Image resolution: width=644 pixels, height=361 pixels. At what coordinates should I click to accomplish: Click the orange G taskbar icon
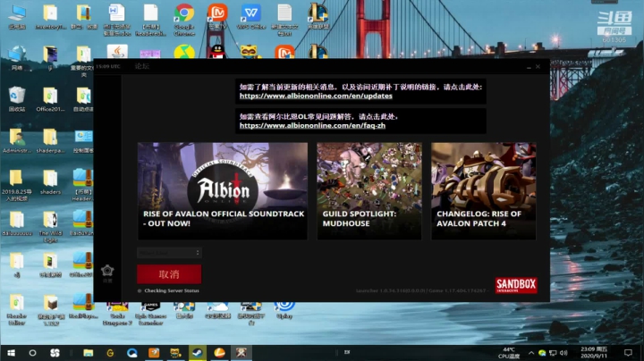(110, 353)
